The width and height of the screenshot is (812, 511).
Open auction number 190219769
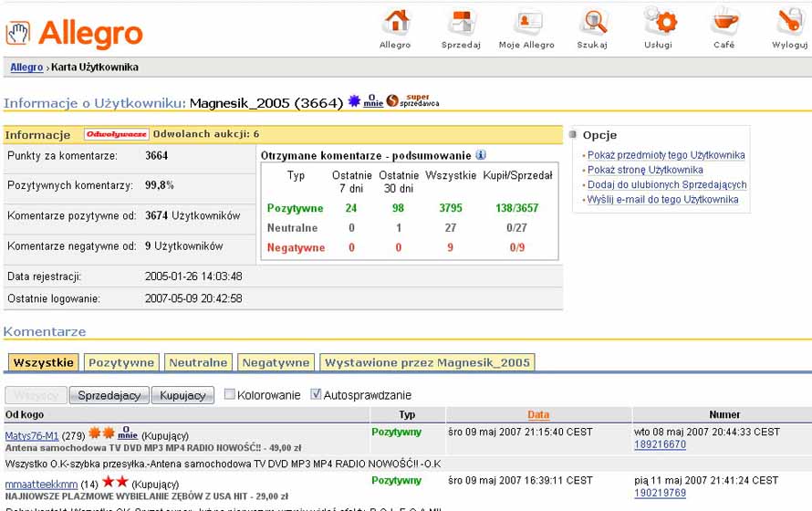pos(661,493)
